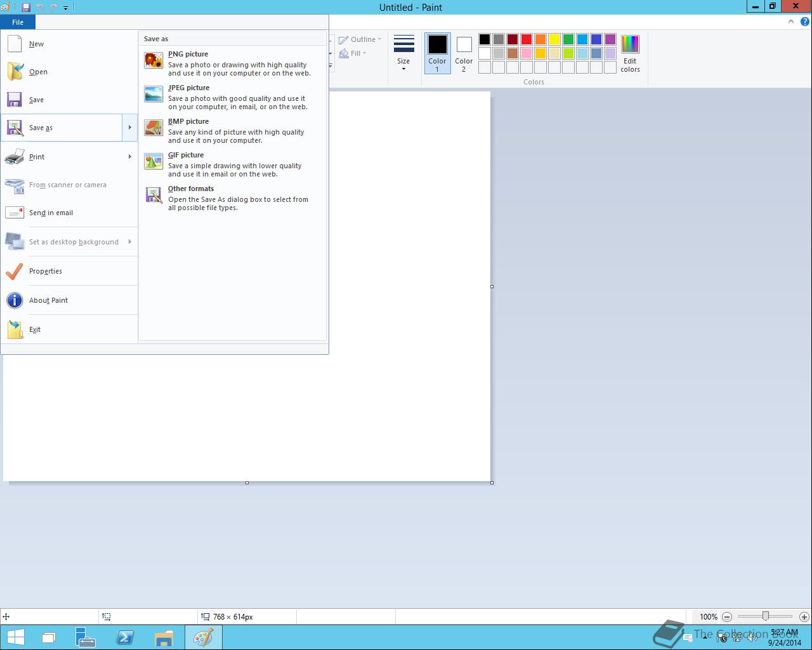Screen dimensions: 812x650
Task: Pick the green color swatch
Action: 568,39
